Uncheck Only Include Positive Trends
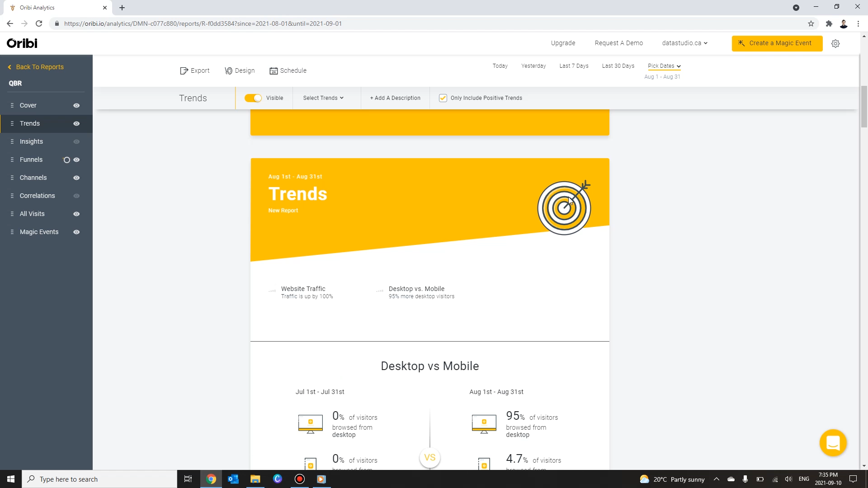This screenshot has height=488, width=868. (443, 98)
